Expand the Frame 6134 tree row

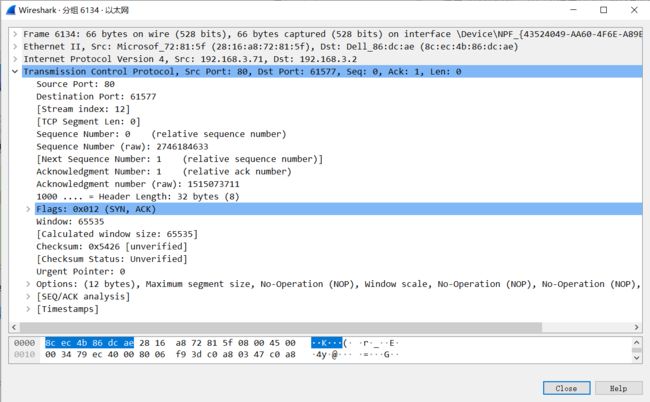(15, 34)
